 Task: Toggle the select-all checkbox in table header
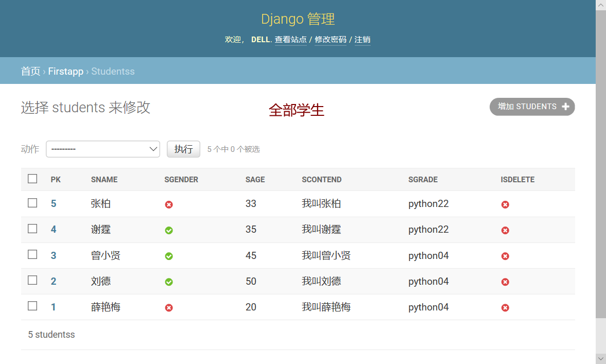tap(32, 179)
